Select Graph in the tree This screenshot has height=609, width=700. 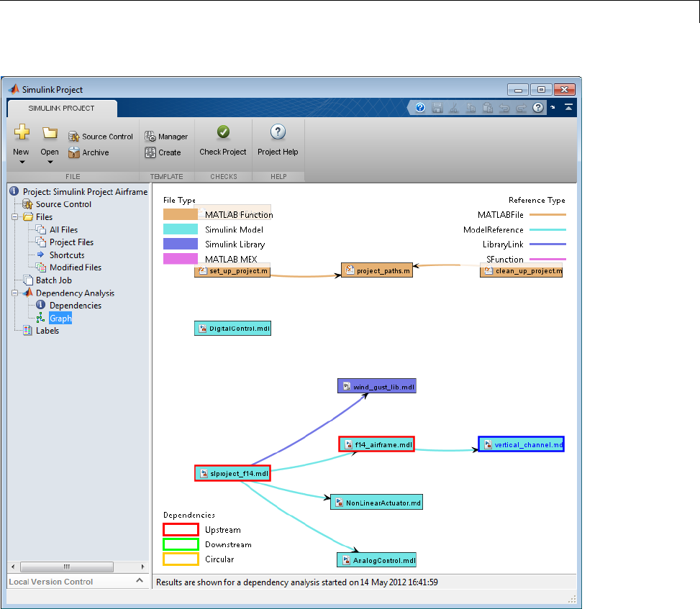click(60, 318)
